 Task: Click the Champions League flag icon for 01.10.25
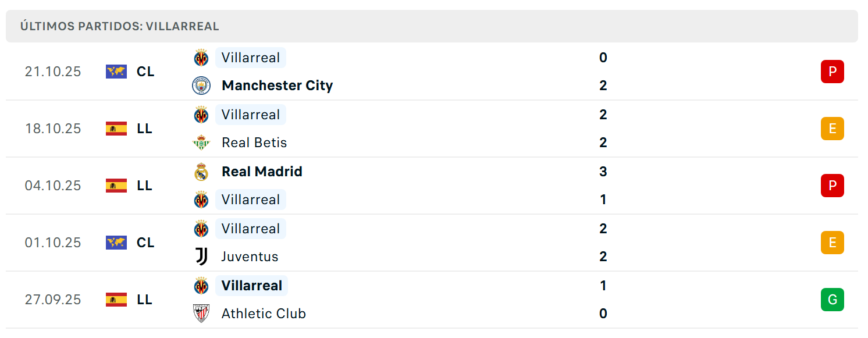pyautogui.click(x=116, y=243)
